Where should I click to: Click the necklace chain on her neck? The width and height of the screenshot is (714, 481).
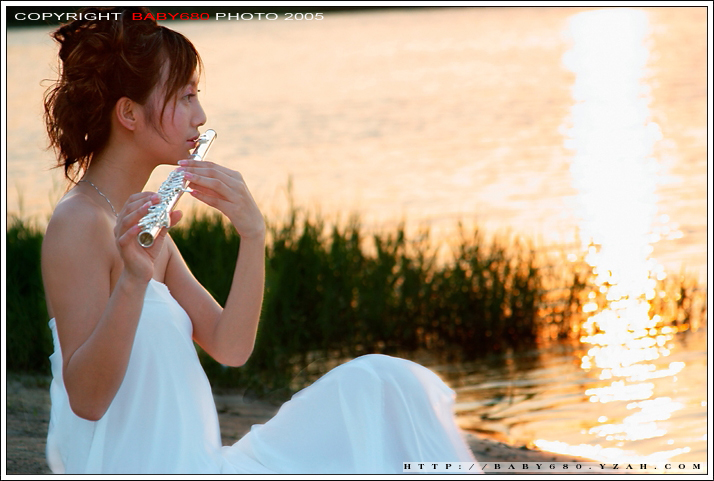[102, 193]
